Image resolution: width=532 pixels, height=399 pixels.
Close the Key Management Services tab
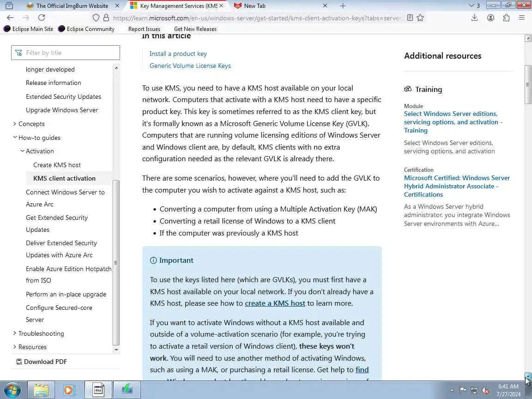pyautogui.click(x=222, y=6)
